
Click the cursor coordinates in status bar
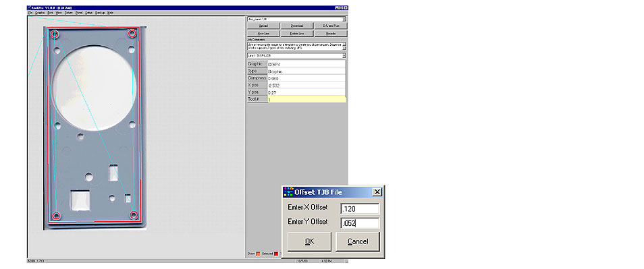click(x=36, y=261)
